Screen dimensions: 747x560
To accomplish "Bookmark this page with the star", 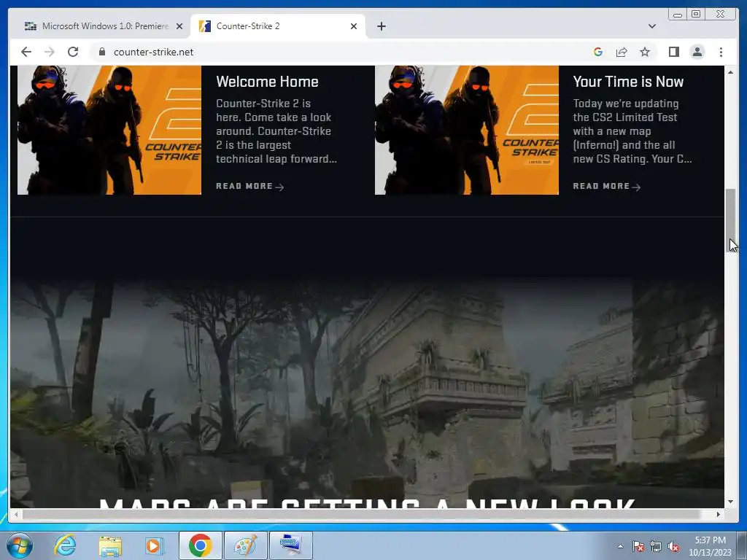I will (645, 52).
